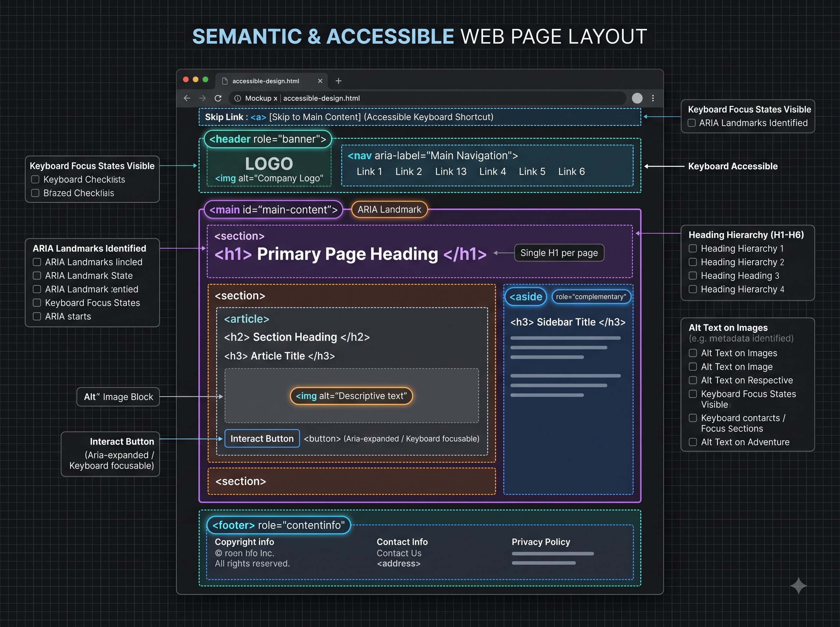Click the sparkle star icon bottom corner
The width and height of the screenshot is (840, 627).
click(x=798, y=585)
